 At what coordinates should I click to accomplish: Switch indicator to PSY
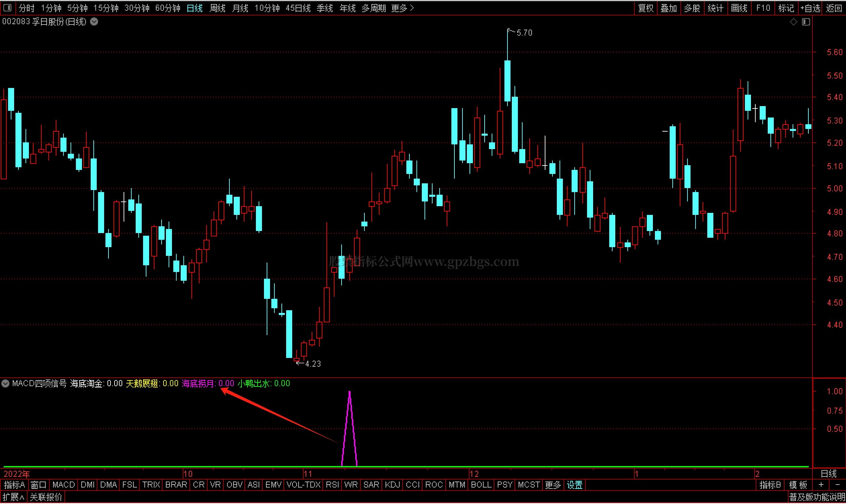click(x=505, y=486)
